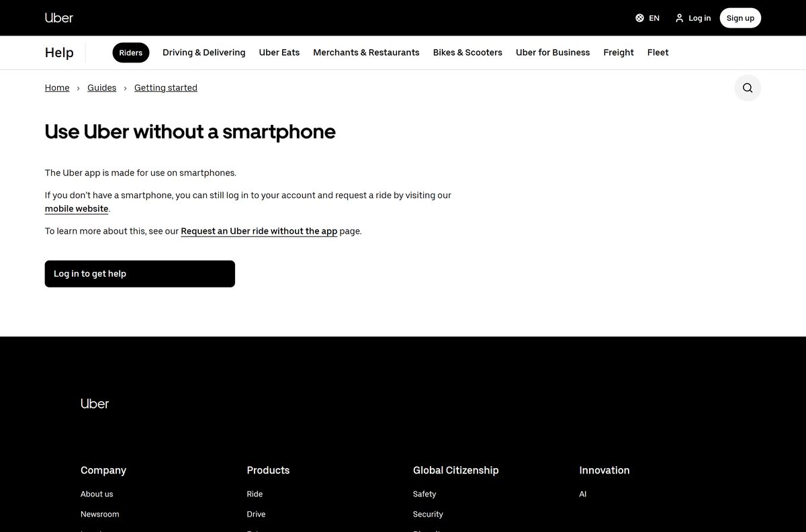Open About us footer link
This screenshot has width=806, height=532.
click(x=97, y=494)
